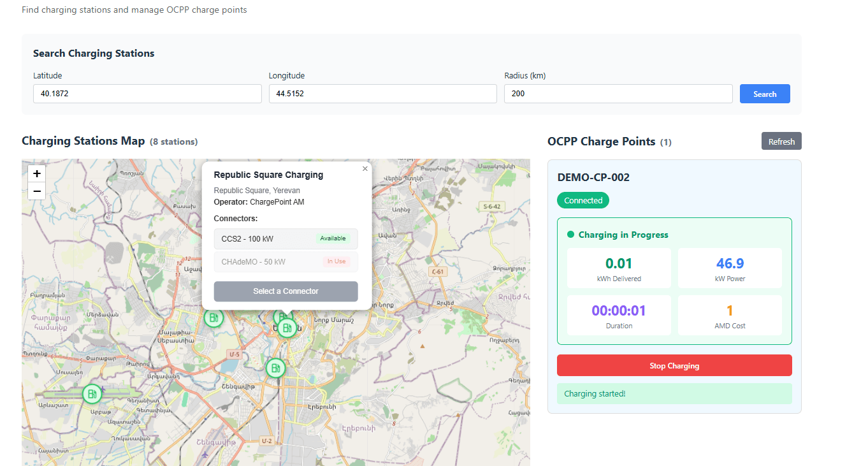868x466 pixels.
Task: Click the AMD Cost value of 1
Action: [730, 310]
